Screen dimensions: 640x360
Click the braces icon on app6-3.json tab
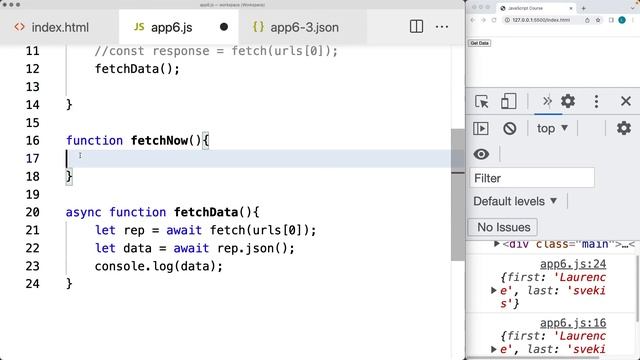pyautogui.click(x=258, y=27)
